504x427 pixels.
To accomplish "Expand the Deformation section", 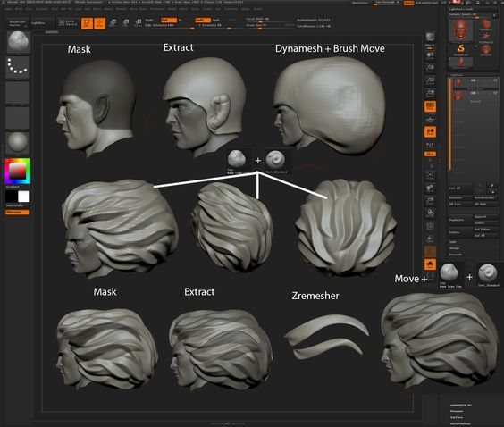I will pos(460,423).
